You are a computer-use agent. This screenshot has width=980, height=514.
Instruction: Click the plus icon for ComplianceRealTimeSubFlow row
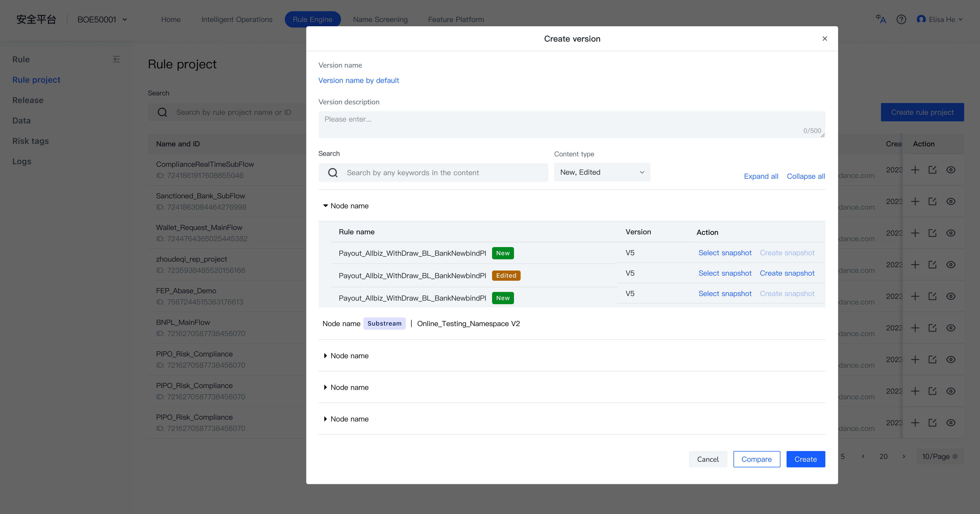point(915,170)
